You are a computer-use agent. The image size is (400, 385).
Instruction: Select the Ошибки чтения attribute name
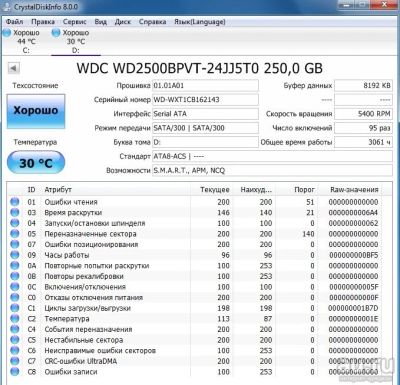point(71,202)
